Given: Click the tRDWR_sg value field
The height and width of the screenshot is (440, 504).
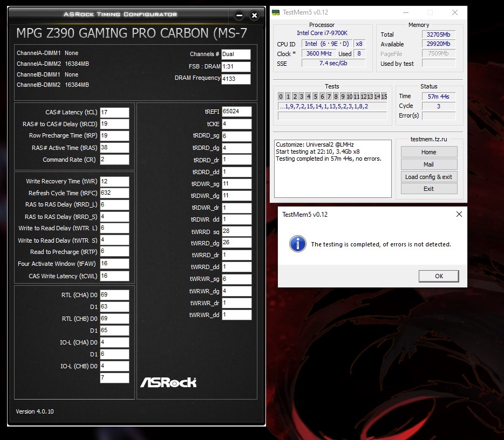Looking at the screenshot, I should tap(236, 184).
